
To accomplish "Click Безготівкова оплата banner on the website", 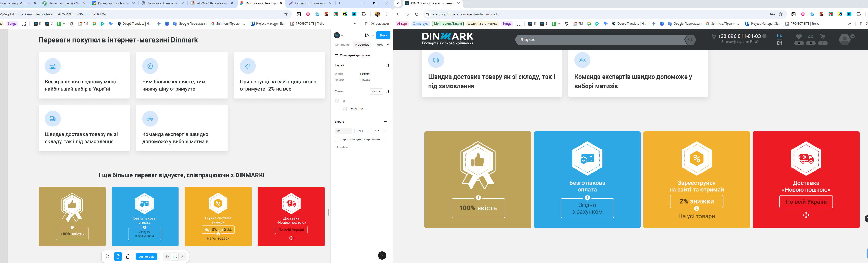I will pos(587,180).
